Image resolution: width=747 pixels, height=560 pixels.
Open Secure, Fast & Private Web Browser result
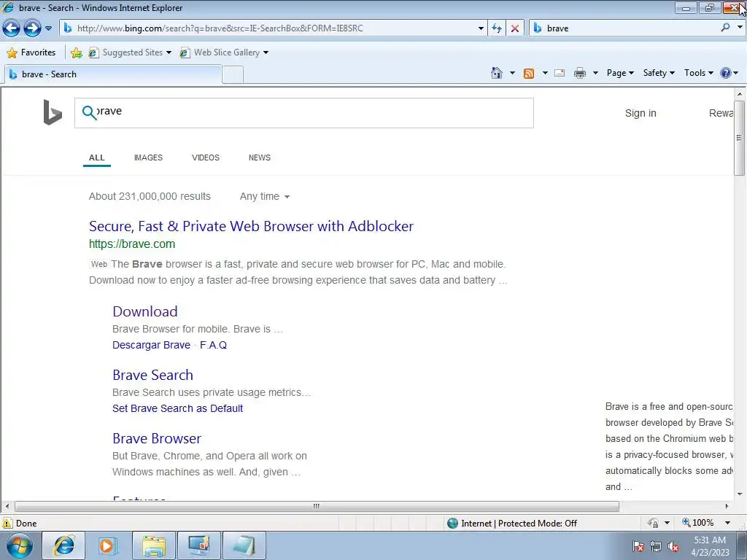251,226
